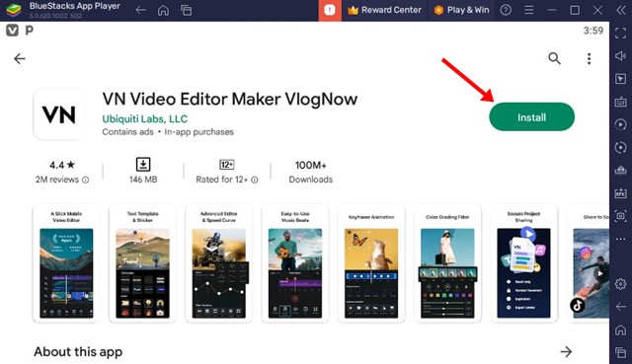Click the sidebar rotate screen icon
632x364 pixels.
tap(621, 147)
